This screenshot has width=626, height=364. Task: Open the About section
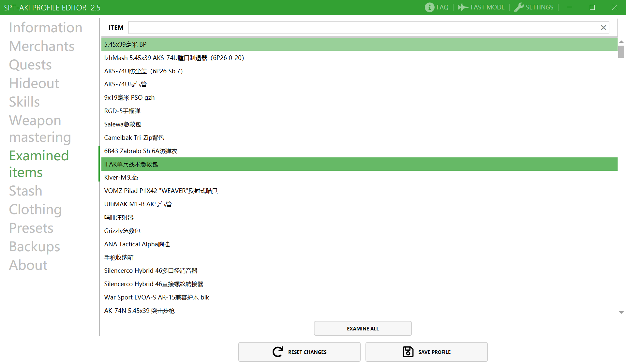[x=28, y=265]
